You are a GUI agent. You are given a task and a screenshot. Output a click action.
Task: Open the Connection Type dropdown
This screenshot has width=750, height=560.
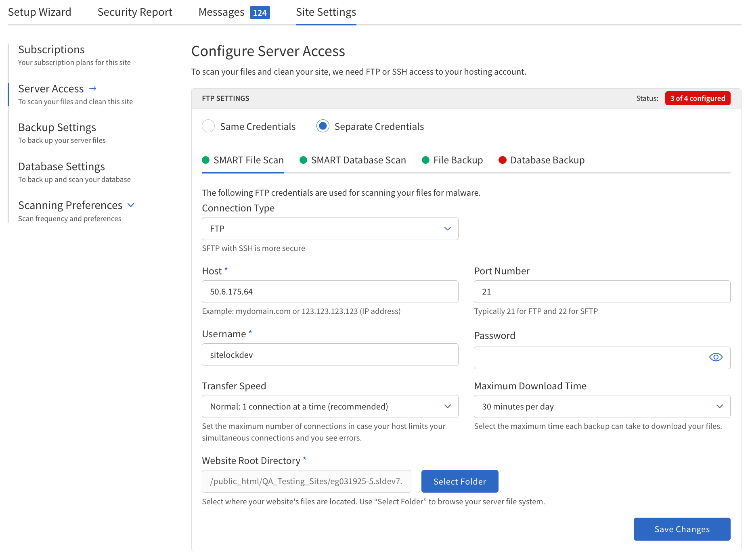pos(330,229)
